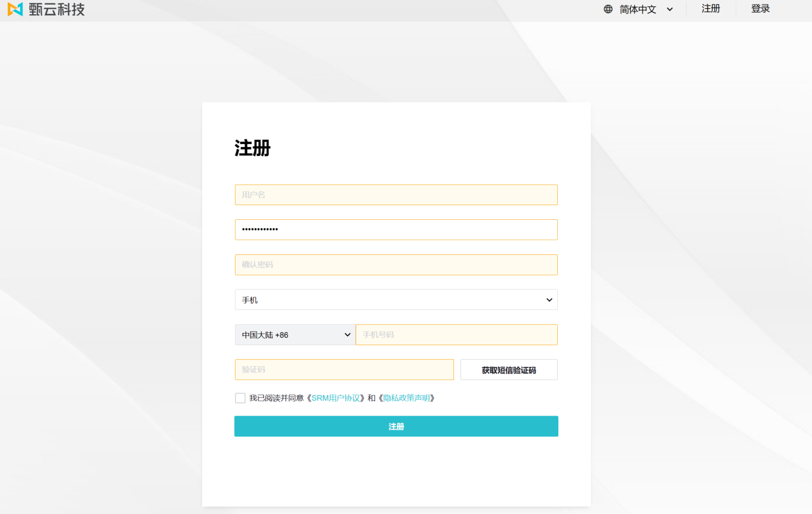
Task: Tick the 我已阅读并同意 agreement checkbox
Action: [240, 398]
